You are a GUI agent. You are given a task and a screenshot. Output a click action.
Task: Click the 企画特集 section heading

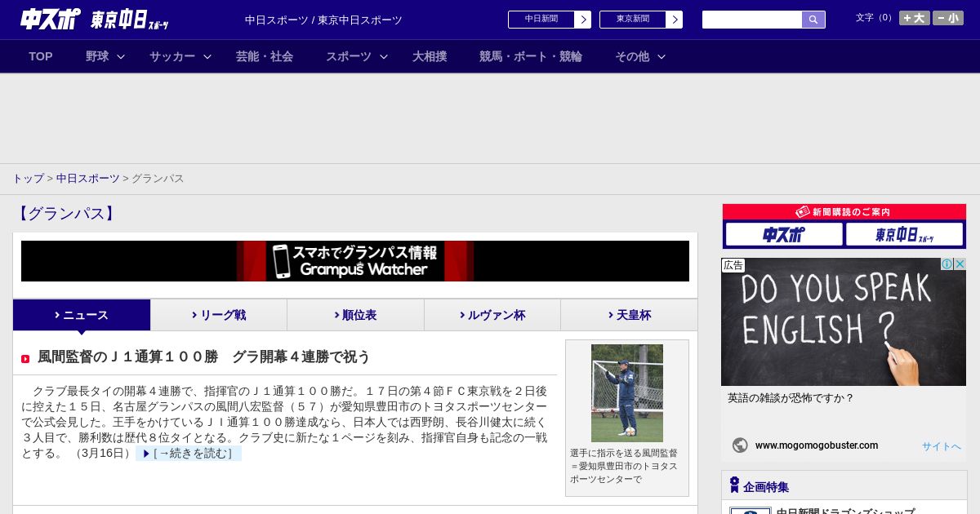(766, 487)
